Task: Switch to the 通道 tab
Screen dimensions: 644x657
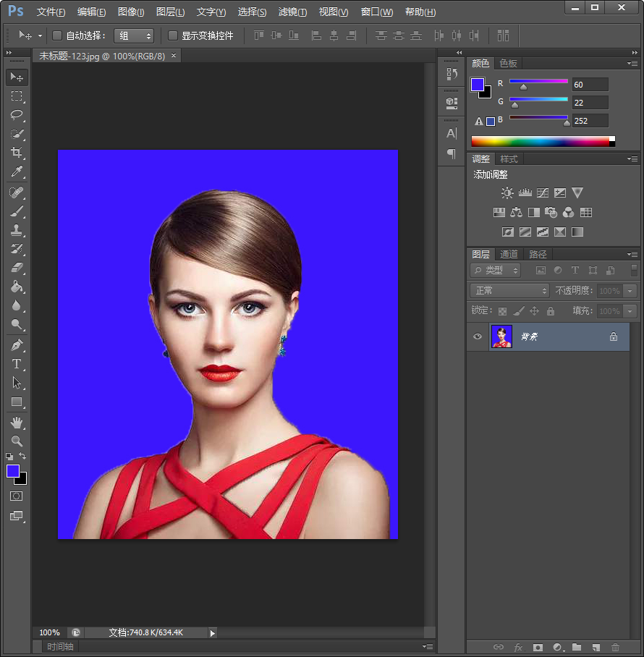Action: click(509, 255)
